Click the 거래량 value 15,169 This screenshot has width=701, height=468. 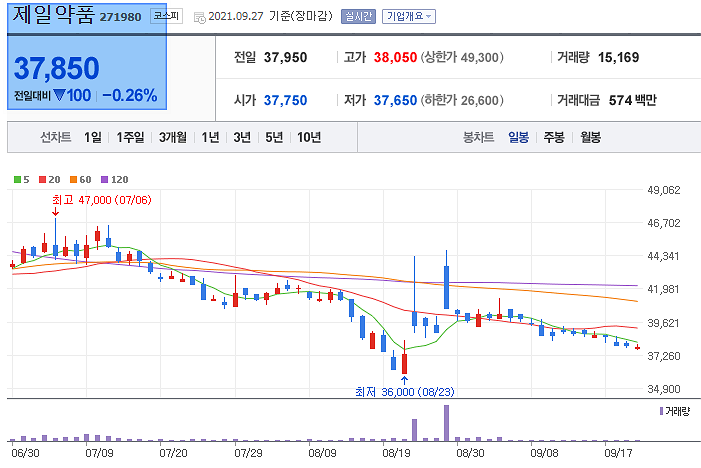tap(618, 57)
